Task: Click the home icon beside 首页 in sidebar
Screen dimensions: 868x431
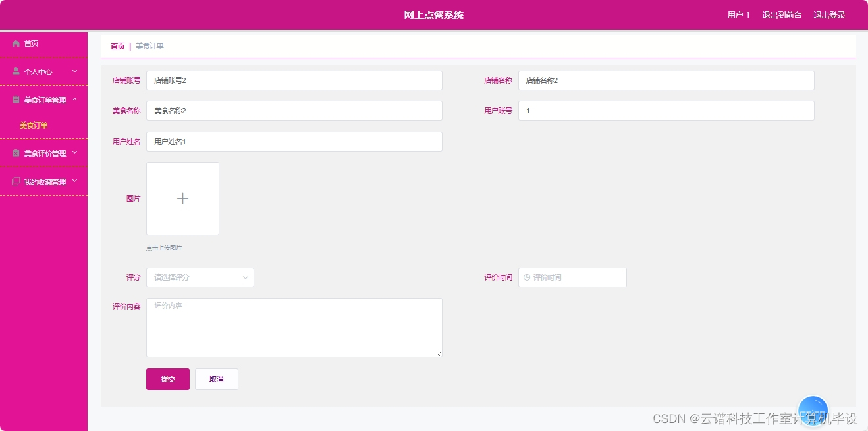Action: point(16,43)
